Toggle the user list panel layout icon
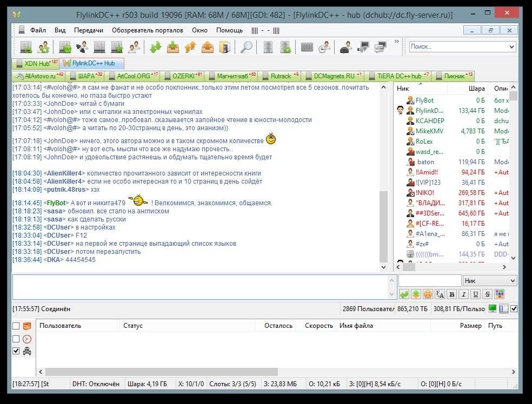The image size is (532, 404). [x=504, y=308]
